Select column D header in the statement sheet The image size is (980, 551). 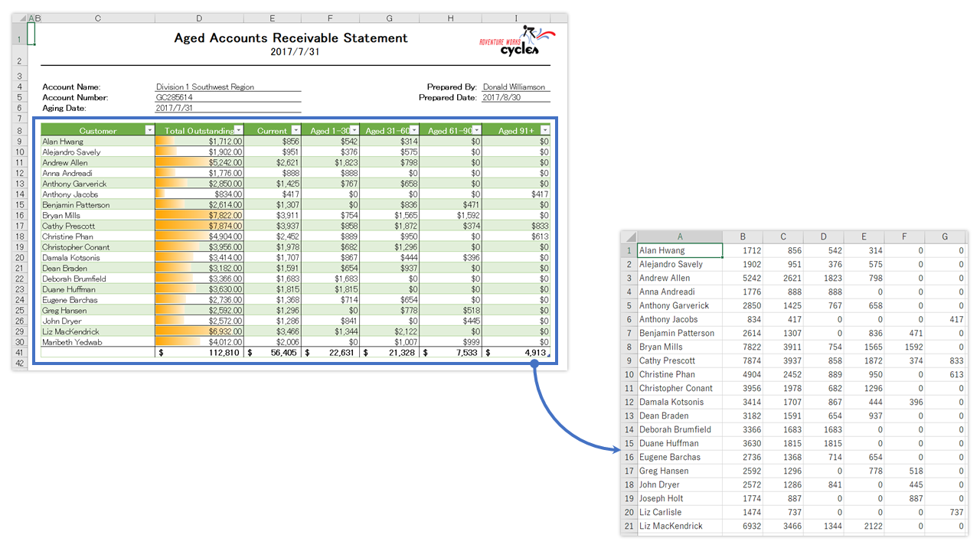point(199,18)
